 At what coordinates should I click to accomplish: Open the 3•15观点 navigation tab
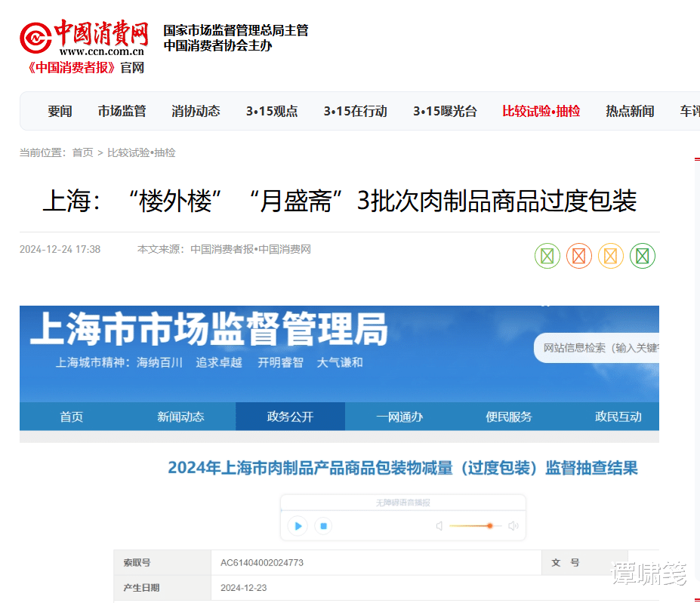[272, 111]
